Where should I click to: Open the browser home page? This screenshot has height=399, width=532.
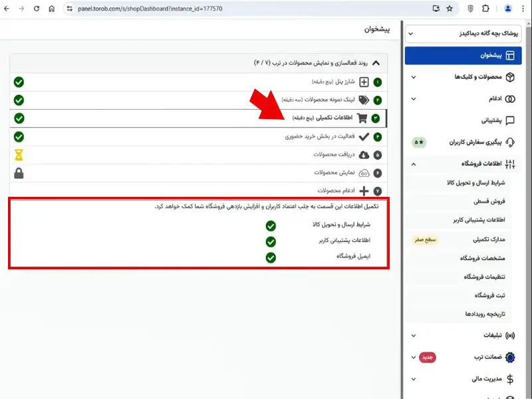coord(52,9)
